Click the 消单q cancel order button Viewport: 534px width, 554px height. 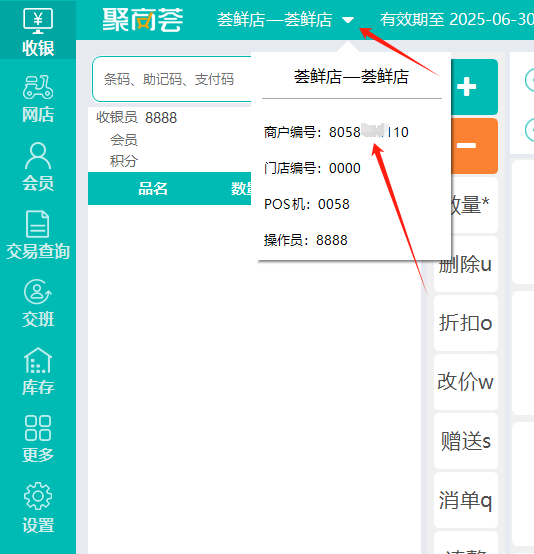pos(466,500)
